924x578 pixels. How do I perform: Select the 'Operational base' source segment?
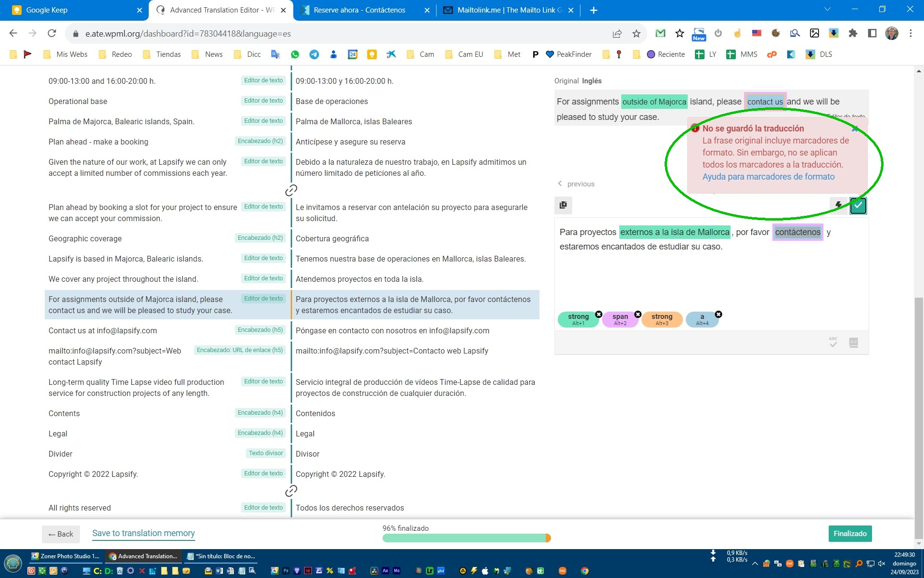coord(78,101)
